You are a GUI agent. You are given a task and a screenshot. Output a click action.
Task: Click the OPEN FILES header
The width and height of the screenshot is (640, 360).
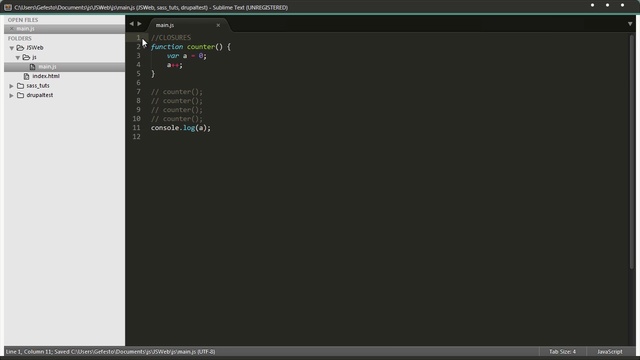[x=23, y=20]
